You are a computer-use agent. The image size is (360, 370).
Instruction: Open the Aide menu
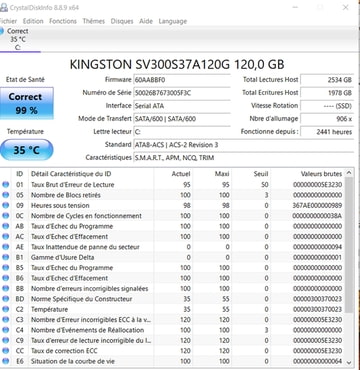146,21
